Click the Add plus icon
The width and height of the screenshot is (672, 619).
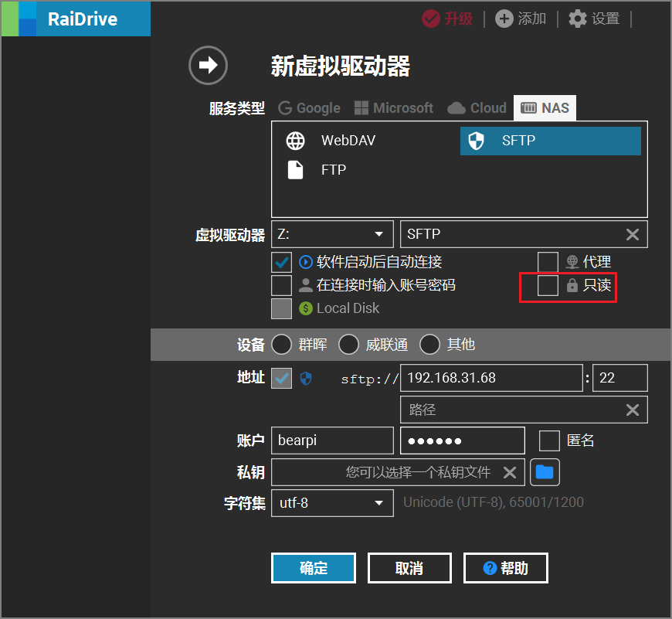click(504, 19)
